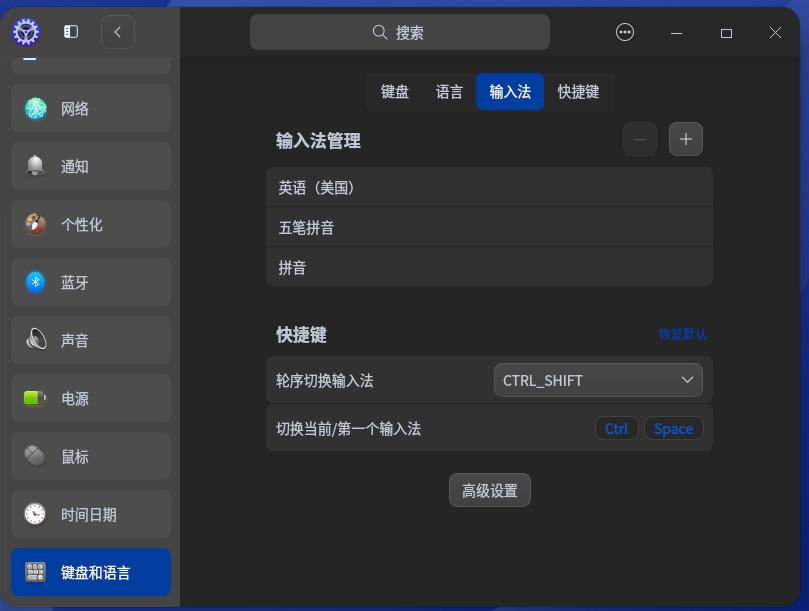Open 高级设置 (Advanced Settings)
Viewport: 809px width, 611px height.
(489, 490)
